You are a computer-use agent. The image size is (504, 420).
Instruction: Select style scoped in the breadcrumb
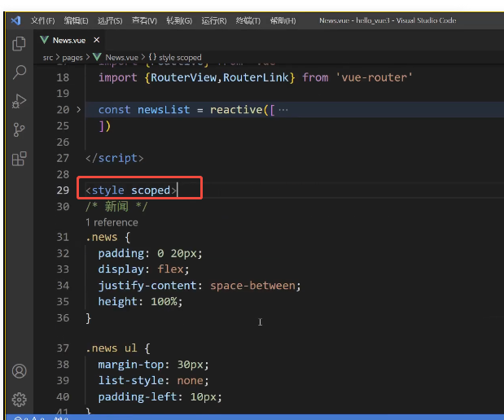pyautogui.click(x=180, y=58)
